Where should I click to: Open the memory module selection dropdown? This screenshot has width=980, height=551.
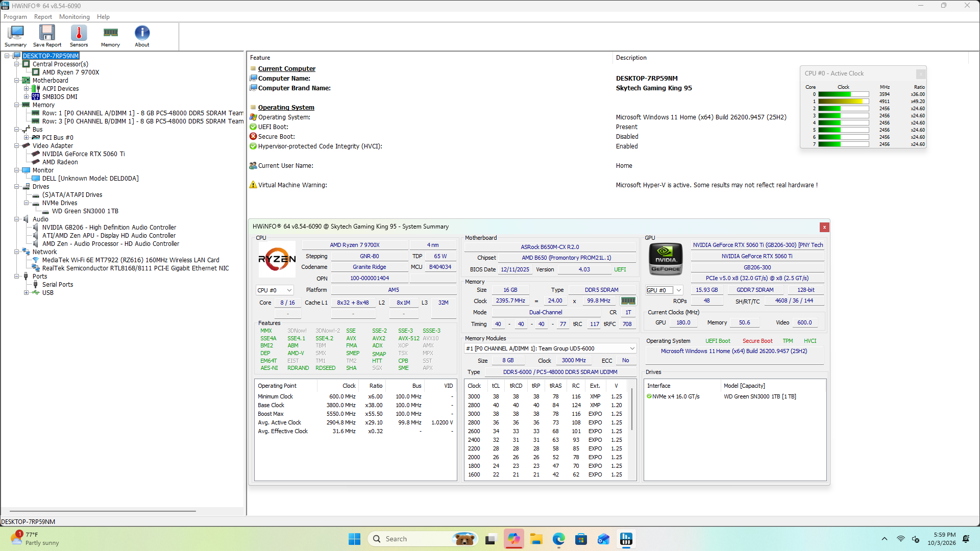(550, 348)
